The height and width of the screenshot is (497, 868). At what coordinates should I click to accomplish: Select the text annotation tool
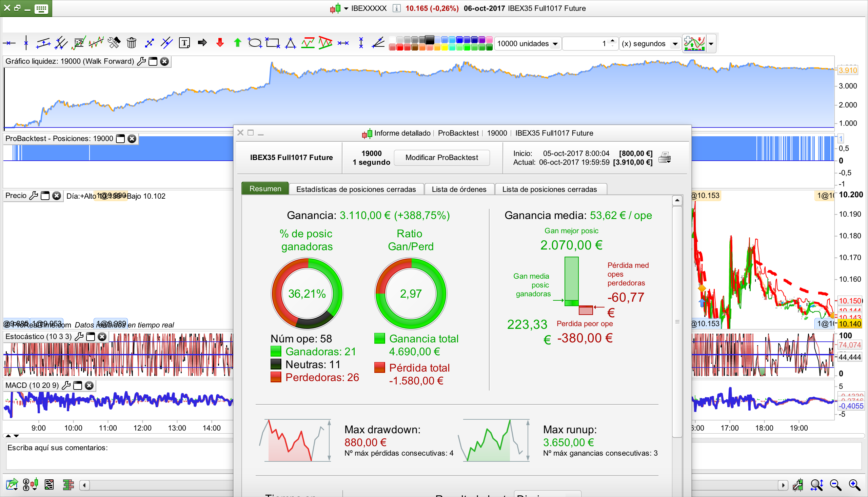pyautogui.click(x=184, y=43)
